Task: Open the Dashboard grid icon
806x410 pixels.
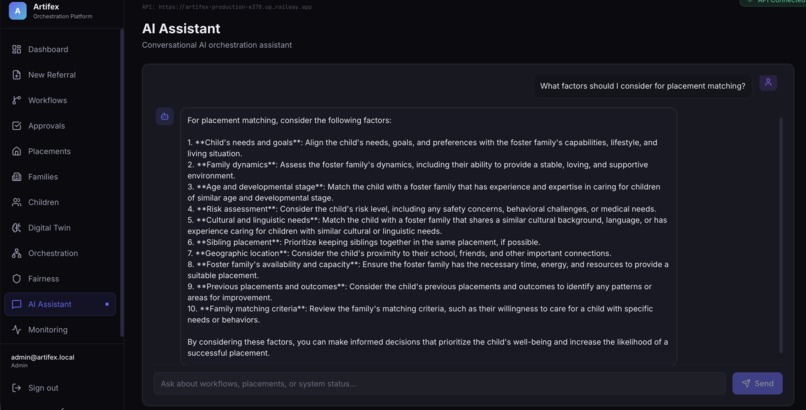Action: [x=16, y=49]
